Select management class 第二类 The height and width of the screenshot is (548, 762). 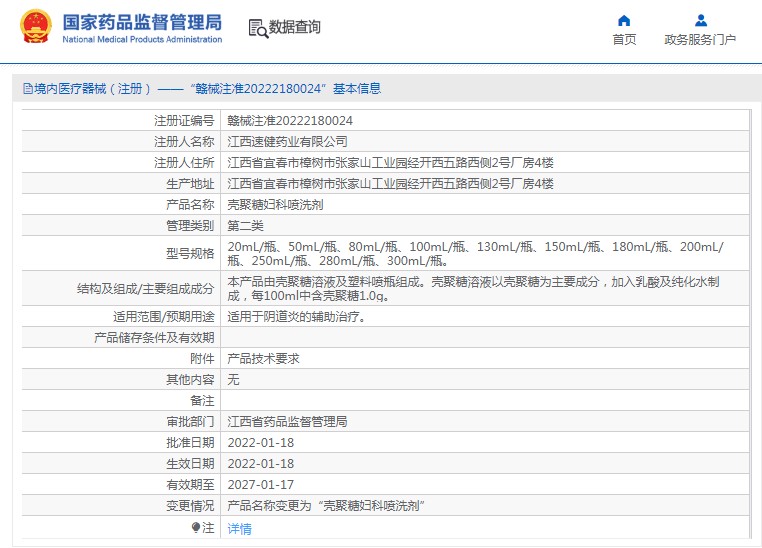245,225
